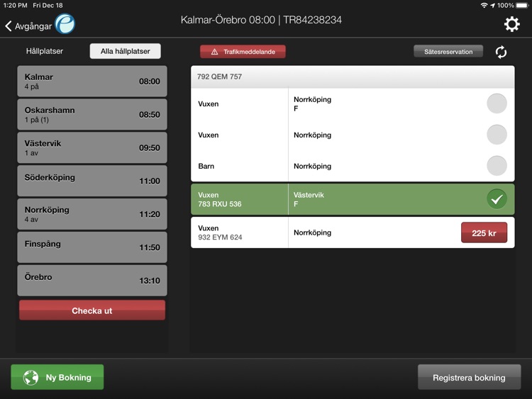Check in the Barn Norrköping passenger
The width and height of the screenshot is (532, 399).
pos(497,166)
